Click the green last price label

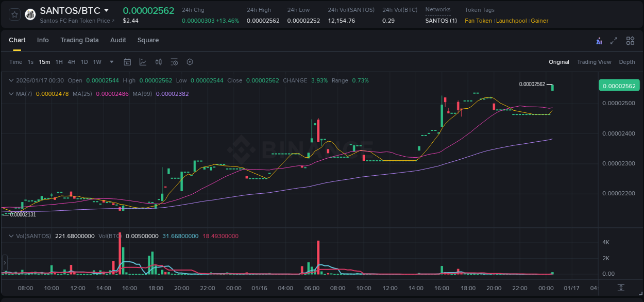point(619,86)
